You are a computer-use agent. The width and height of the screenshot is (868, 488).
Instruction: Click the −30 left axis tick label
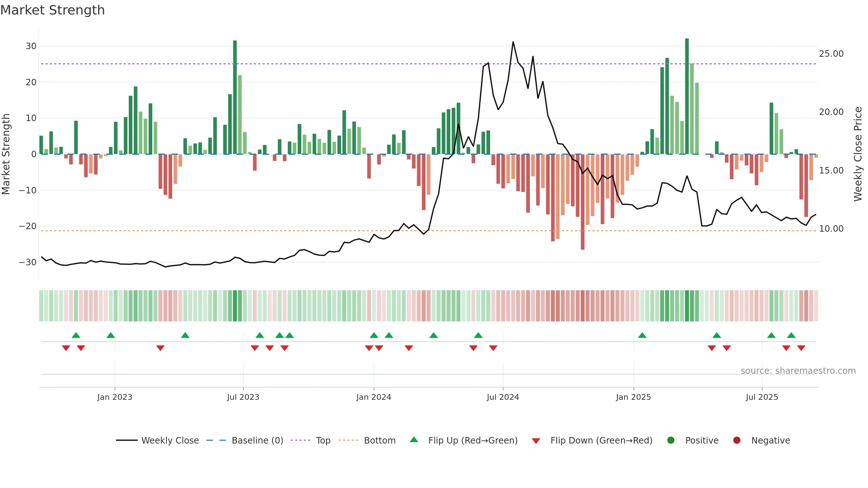point(27,262)
